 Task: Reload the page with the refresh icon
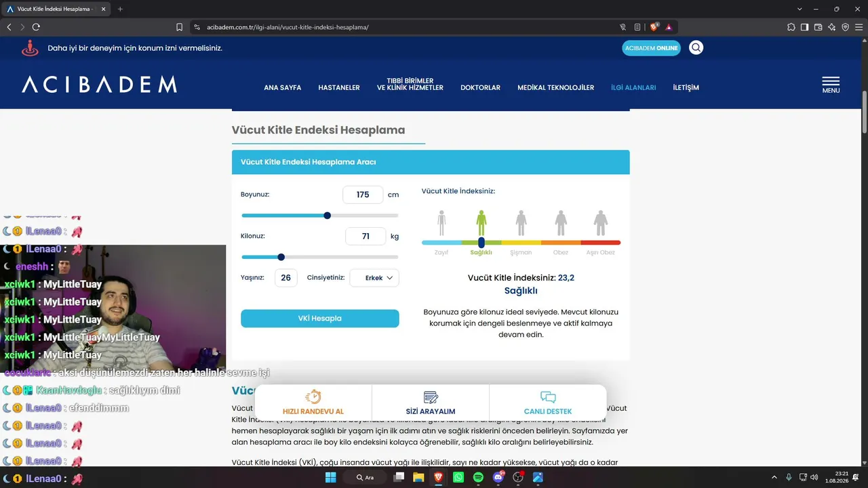point(36,27)
